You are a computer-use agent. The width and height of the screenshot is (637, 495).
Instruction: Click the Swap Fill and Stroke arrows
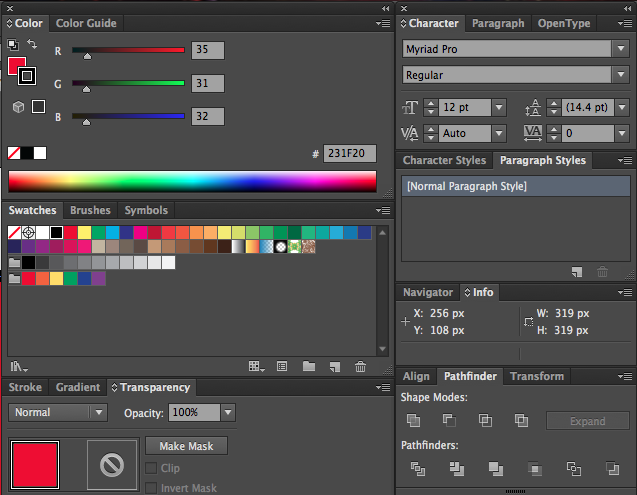point(32,44)
